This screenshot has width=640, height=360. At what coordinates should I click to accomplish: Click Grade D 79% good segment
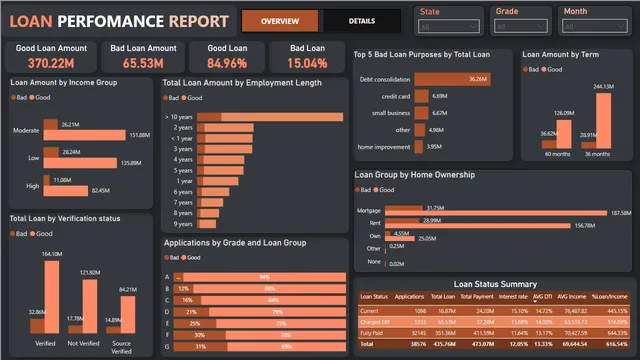tap(277, 312)
